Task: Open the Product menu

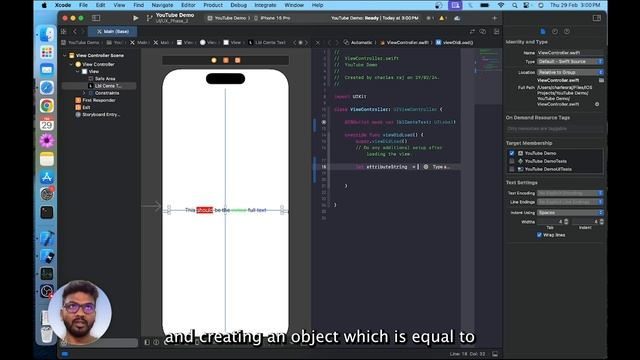Action: coord(213,5)
